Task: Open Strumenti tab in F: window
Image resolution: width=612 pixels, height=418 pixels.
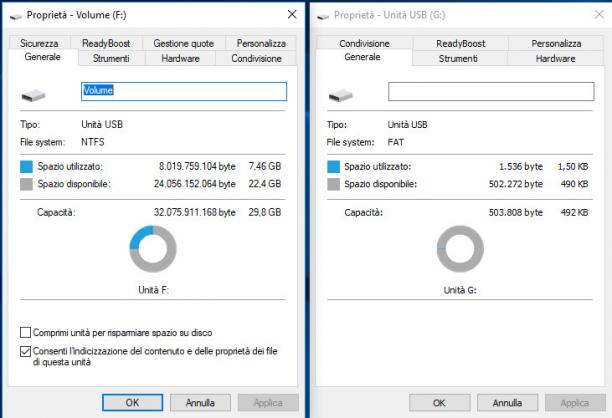Action: 111,59
